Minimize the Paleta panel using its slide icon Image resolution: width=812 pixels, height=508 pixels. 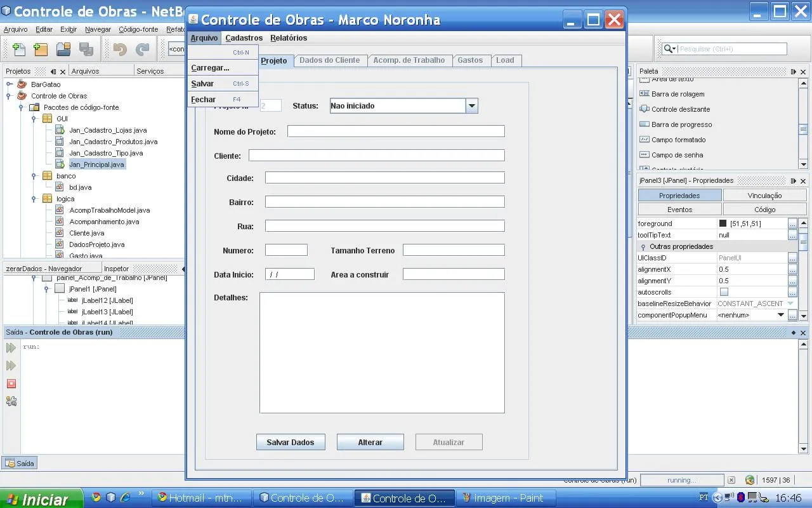793,72
